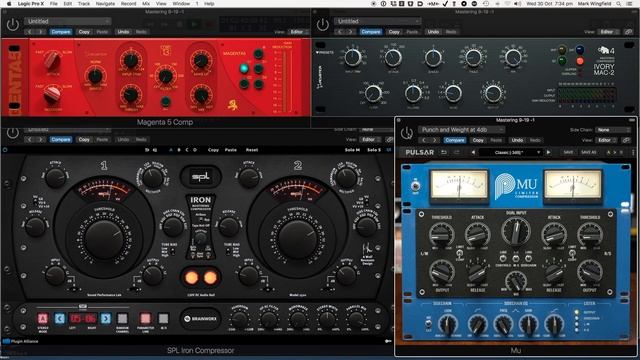
Task: Click the Magenta Release Fast/Slow knob
Action: pyautogui.click(x=52, y=95)
